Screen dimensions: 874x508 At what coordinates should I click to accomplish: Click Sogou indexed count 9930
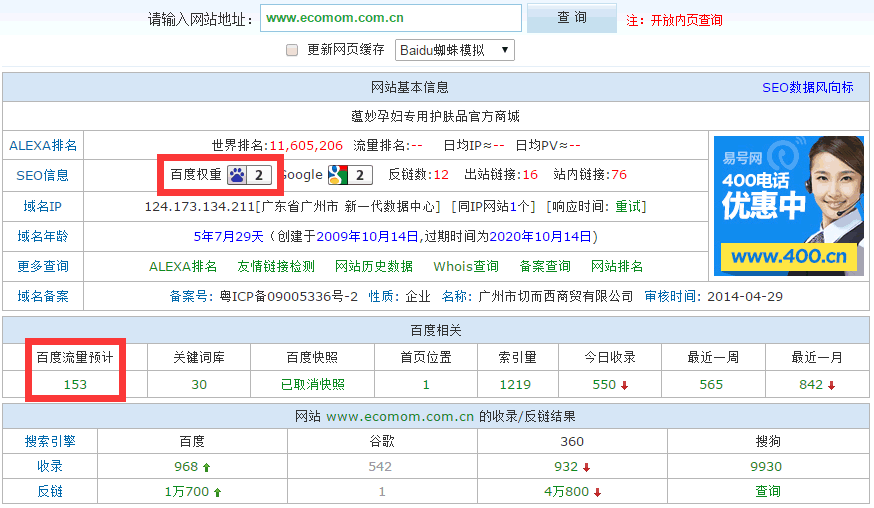coord(766,467)
